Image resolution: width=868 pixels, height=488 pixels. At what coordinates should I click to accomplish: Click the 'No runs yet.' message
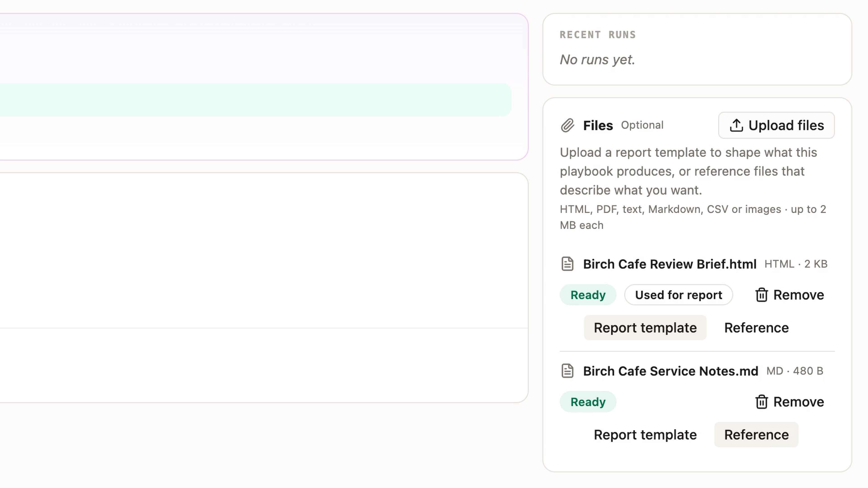(x=597, y=60)
